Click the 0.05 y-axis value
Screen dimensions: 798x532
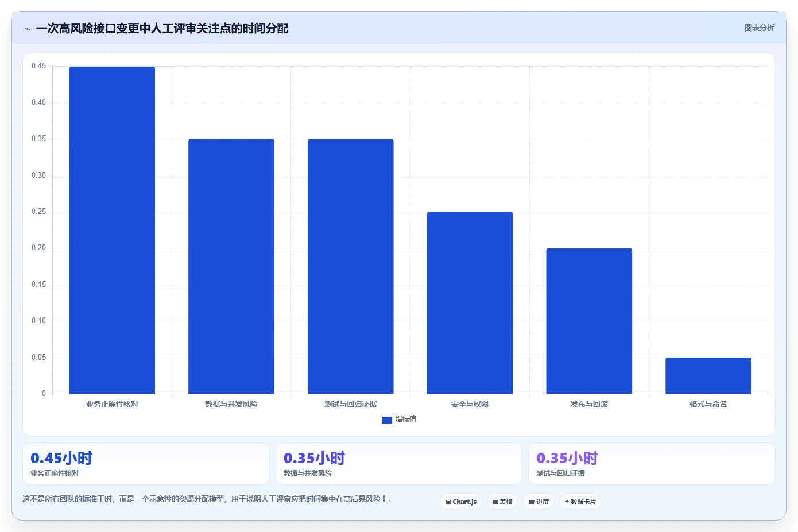[x=38, y=358]
